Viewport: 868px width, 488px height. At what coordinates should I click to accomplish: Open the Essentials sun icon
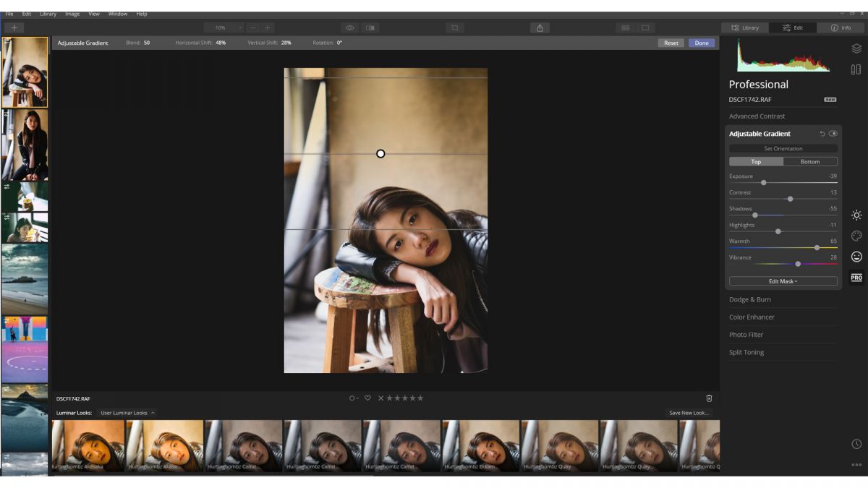[856, 215]
